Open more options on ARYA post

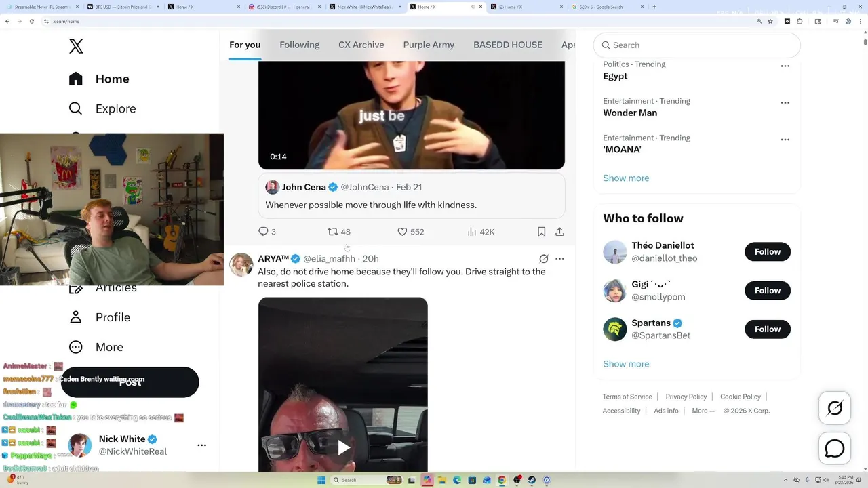[x=559, y=259]
